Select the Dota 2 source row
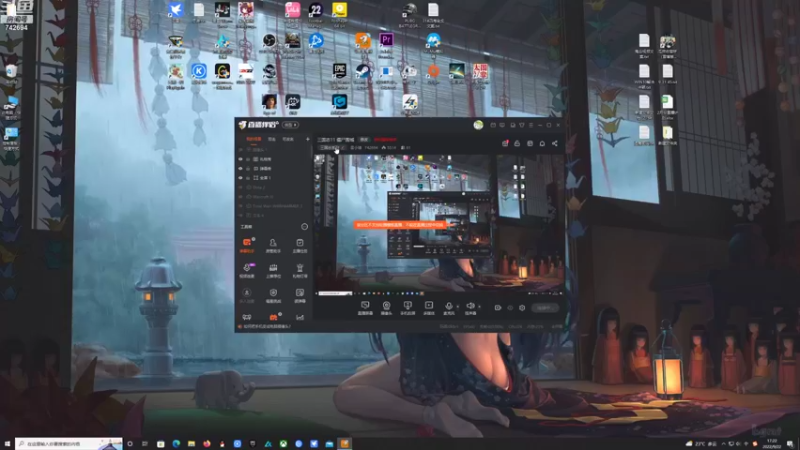 pos(274,187)
